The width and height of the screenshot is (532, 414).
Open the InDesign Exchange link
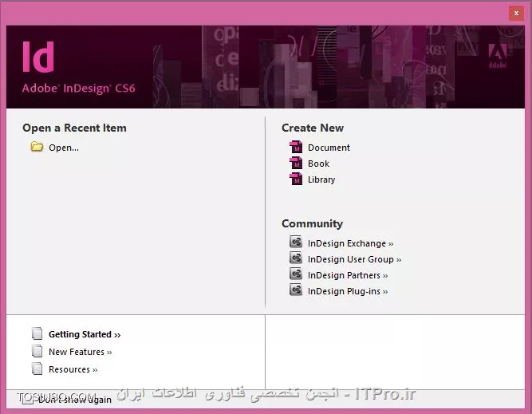pyautogui.click(x=350, y=243)
